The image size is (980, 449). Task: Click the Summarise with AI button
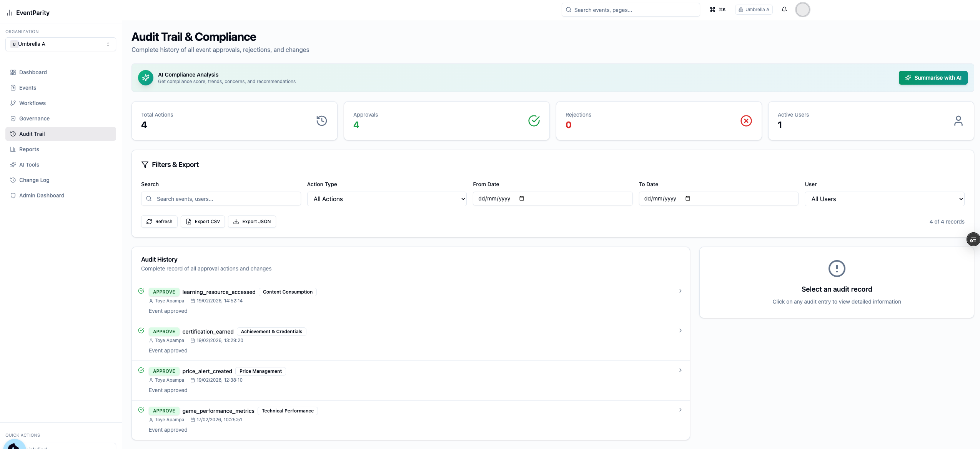933,77
